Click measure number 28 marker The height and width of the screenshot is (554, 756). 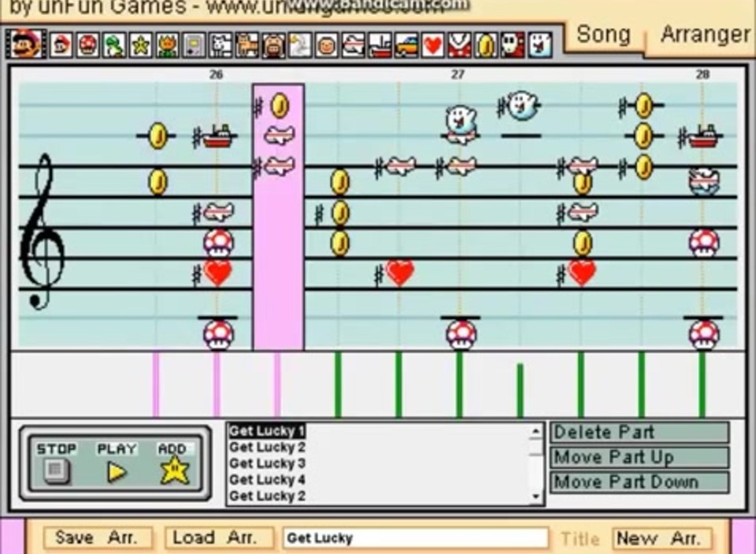703,74
